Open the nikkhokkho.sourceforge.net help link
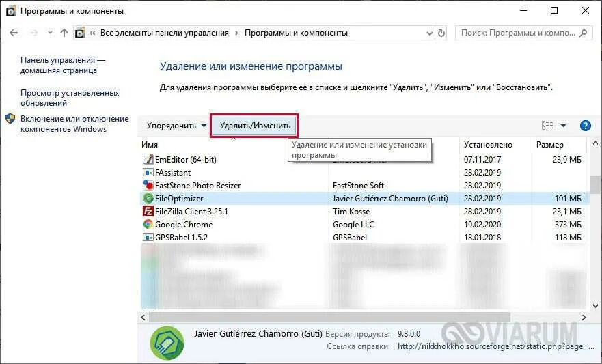602x364 pixels. click(x=495, y=346)
